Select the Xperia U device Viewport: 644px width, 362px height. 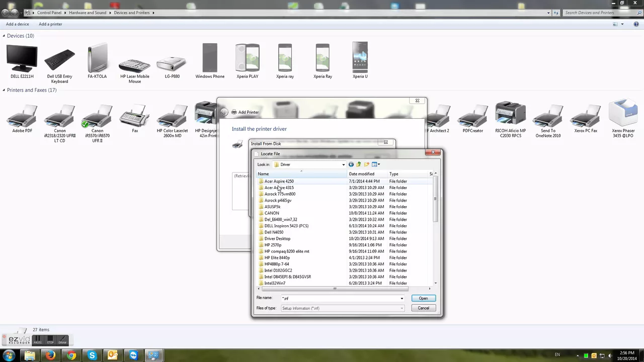360,61
